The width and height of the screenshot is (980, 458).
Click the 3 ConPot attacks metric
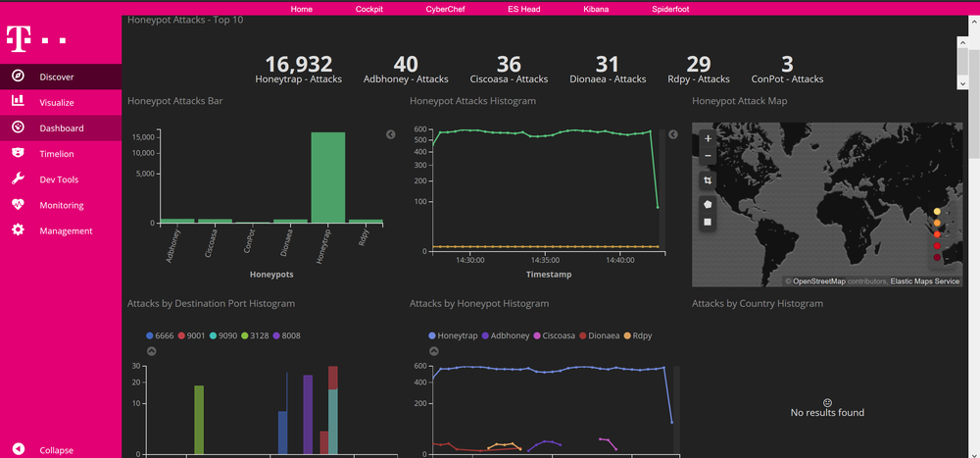coord(788,69)
